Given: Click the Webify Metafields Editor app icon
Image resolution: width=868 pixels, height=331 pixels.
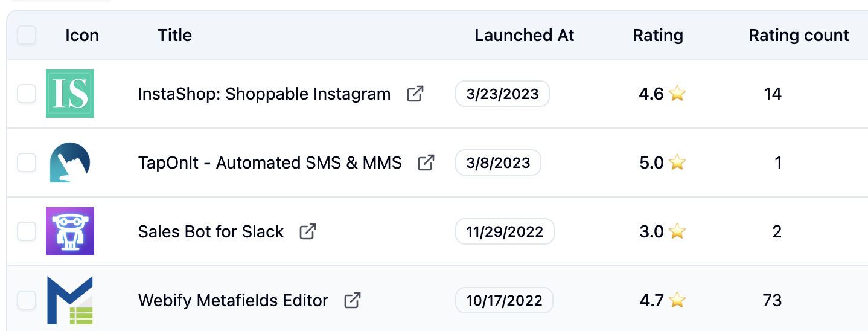Looking at the screenshot, I should click(x=70, y=300).
